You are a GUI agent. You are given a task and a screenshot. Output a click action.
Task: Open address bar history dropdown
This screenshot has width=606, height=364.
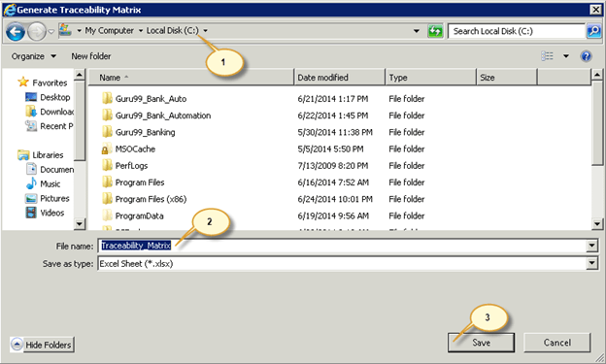(x=417, y=31)
